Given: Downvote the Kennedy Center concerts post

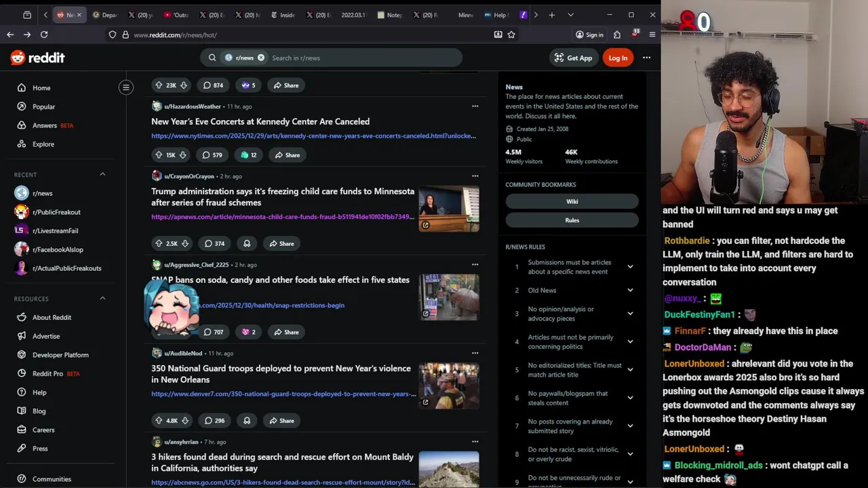Looking at the screenshot, I should (x=182, y=155).
